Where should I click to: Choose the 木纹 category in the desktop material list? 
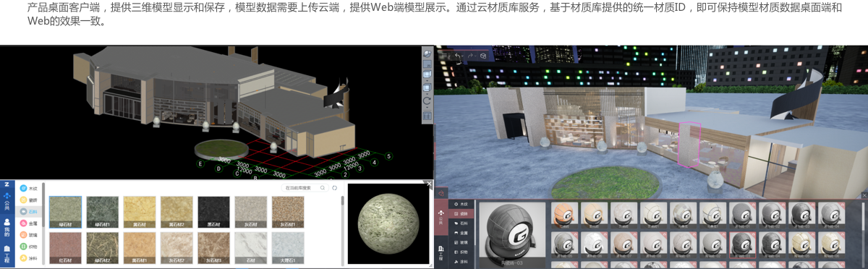30,188
